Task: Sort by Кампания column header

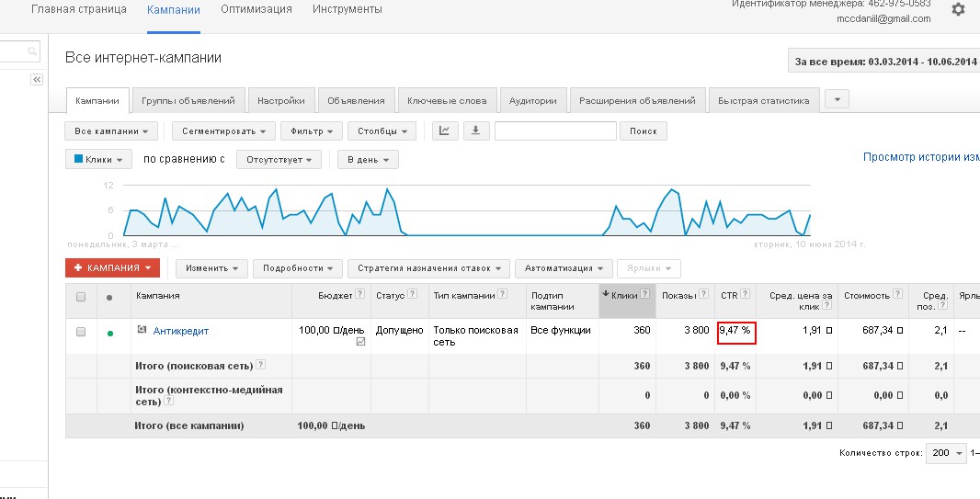Action: pos(158,295)
